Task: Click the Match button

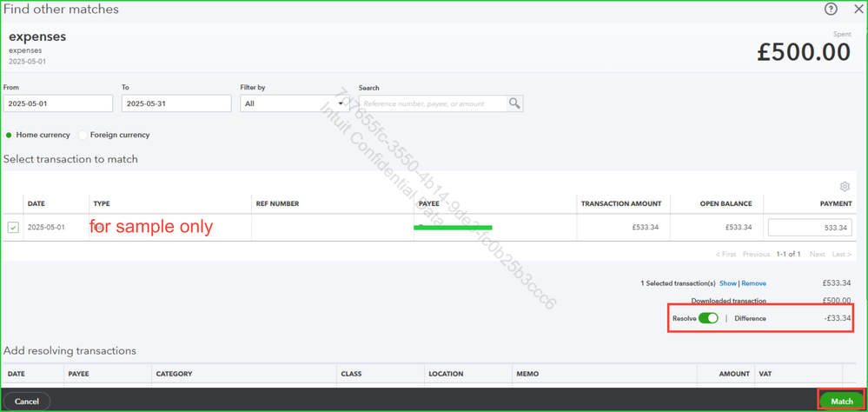Action: pos(841,401)
